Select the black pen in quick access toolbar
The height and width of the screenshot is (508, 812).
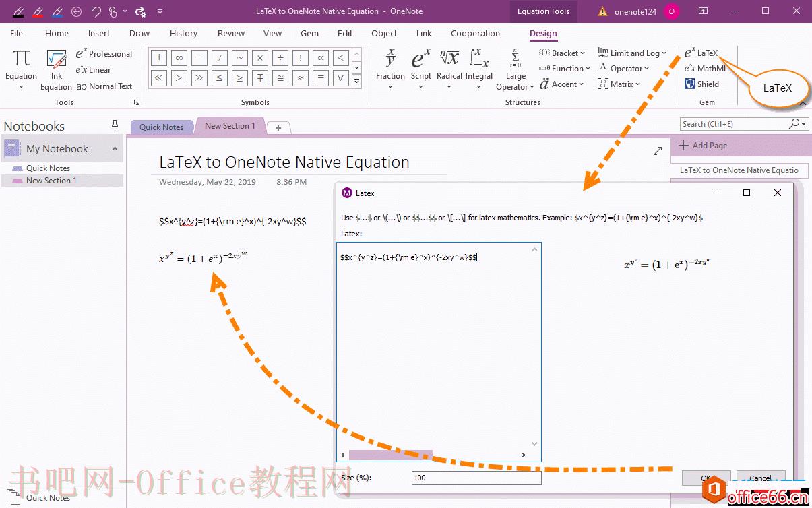(x=18, y=11)
